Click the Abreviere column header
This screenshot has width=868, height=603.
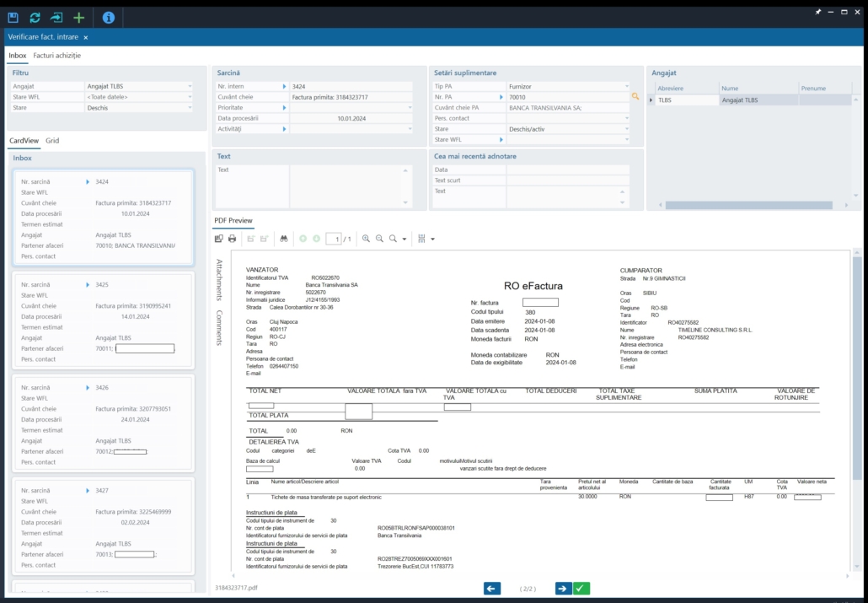pyautogui.click(x=687, y=88)
